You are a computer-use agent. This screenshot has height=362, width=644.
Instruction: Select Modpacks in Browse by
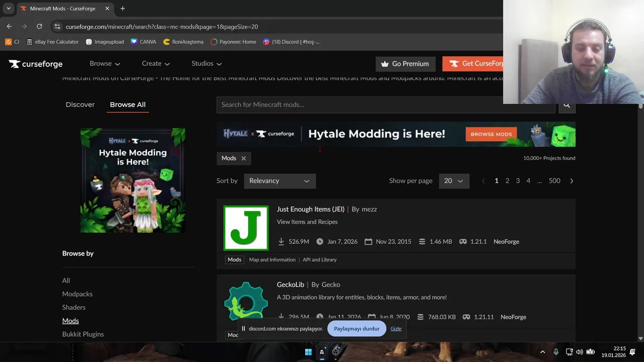77,294
